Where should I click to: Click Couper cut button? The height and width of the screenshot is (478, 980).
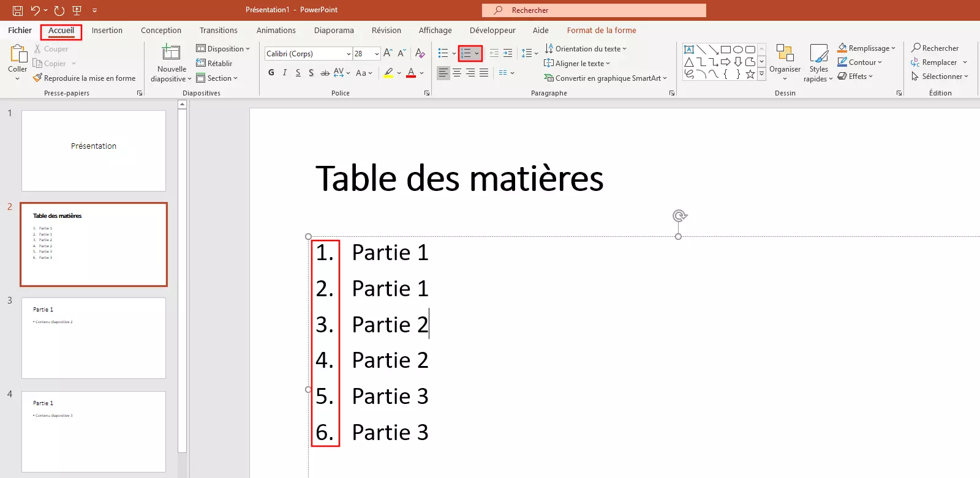51,49
